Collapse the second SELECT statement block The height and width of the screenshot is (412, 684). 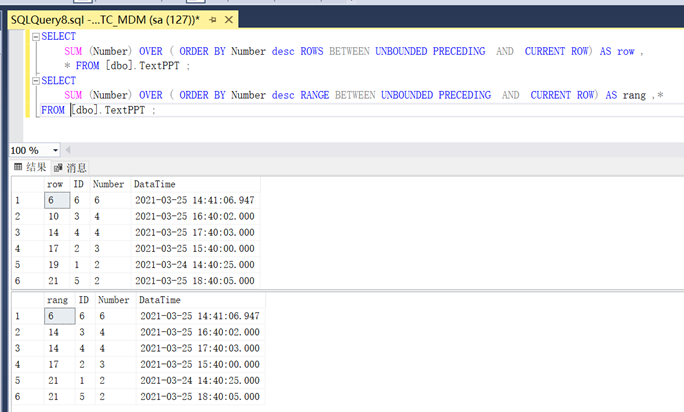coord(36,81)
